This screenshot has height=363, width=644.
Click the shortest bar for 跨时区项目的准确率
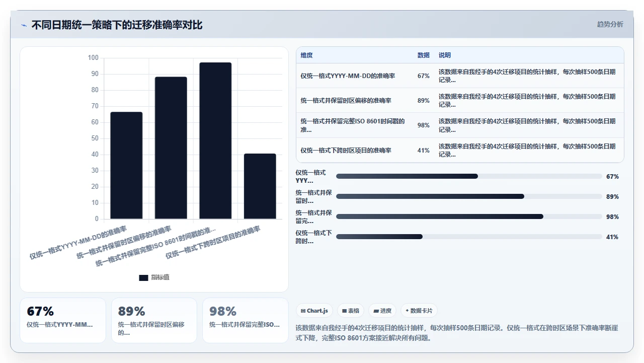coord(260,186)
